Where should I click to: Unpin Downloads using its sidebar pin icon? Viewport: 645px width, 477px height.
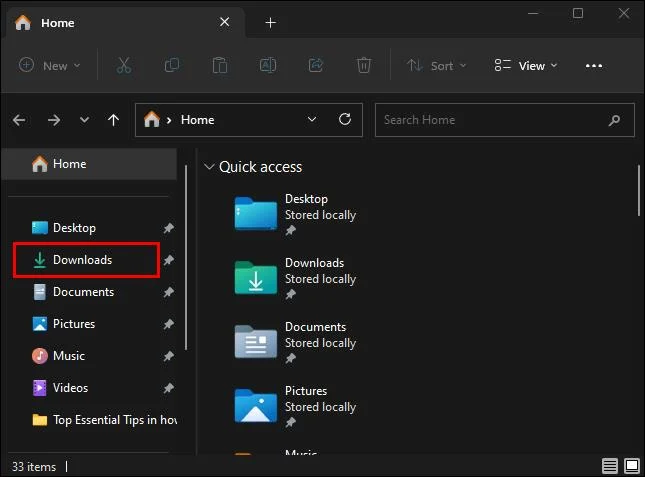169,260
